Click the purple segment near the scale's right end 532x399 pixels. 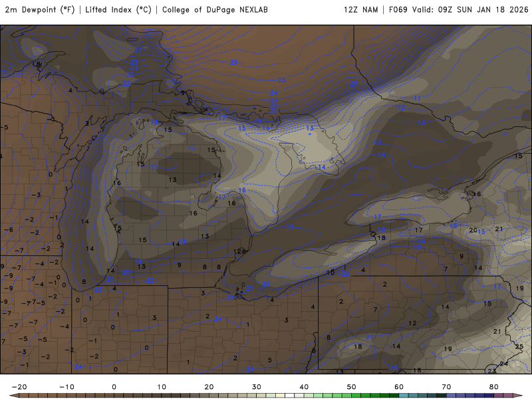pos(499,396)
